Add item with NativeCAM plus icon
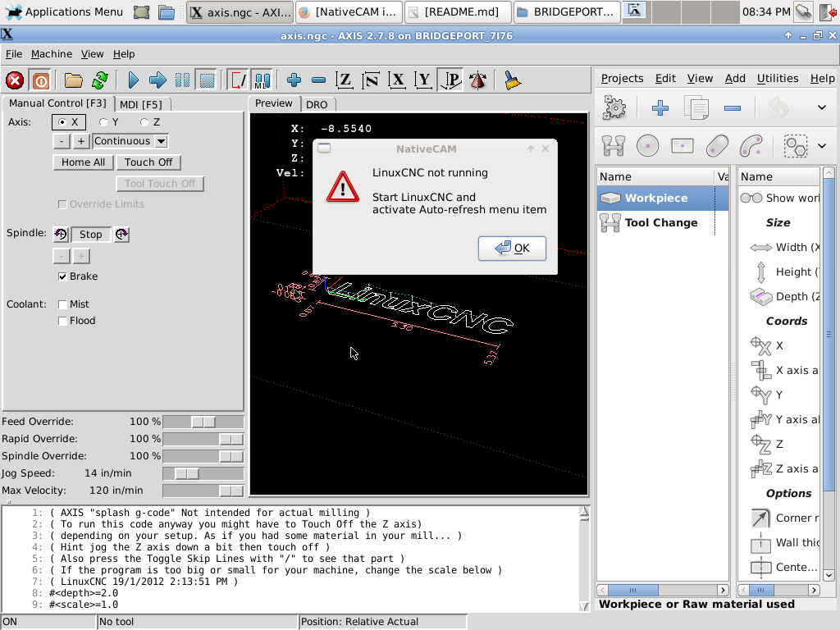 tap(660, 107)
